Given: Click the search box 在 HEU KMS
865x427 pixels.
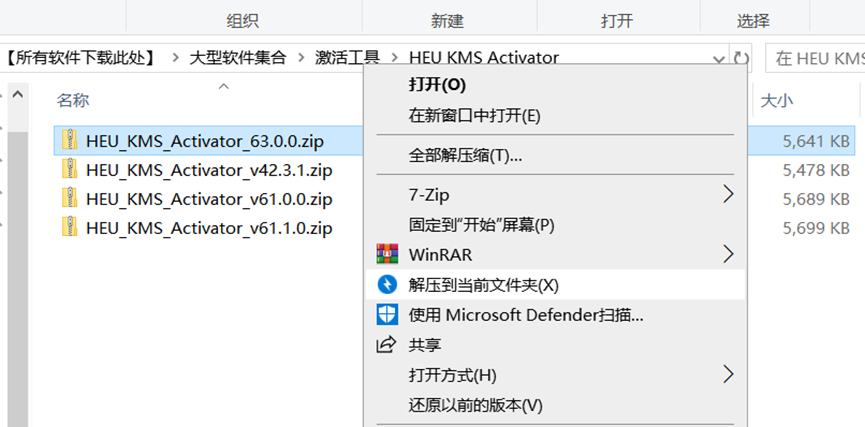Looking at the screenshot, I should pos(815,58).
